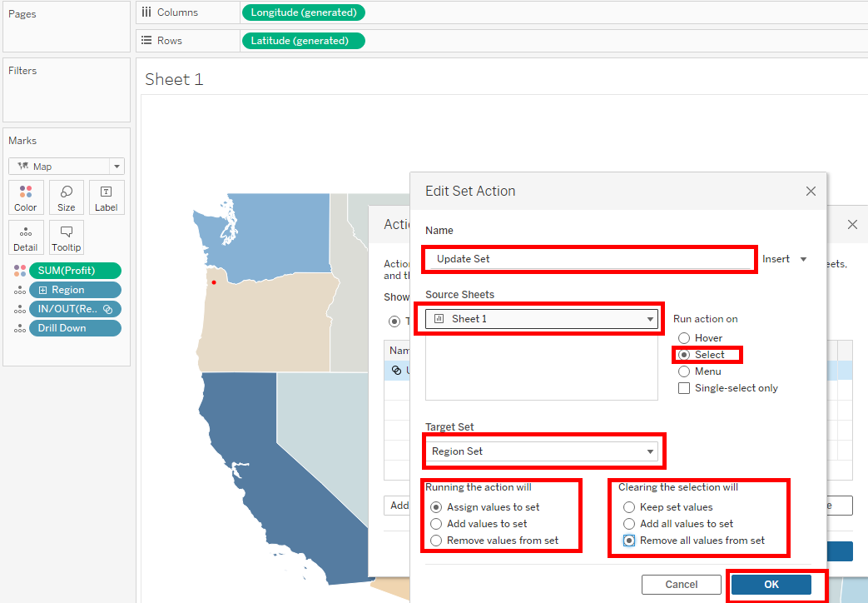Expand the Target Set dropdown

coord(543,451)
